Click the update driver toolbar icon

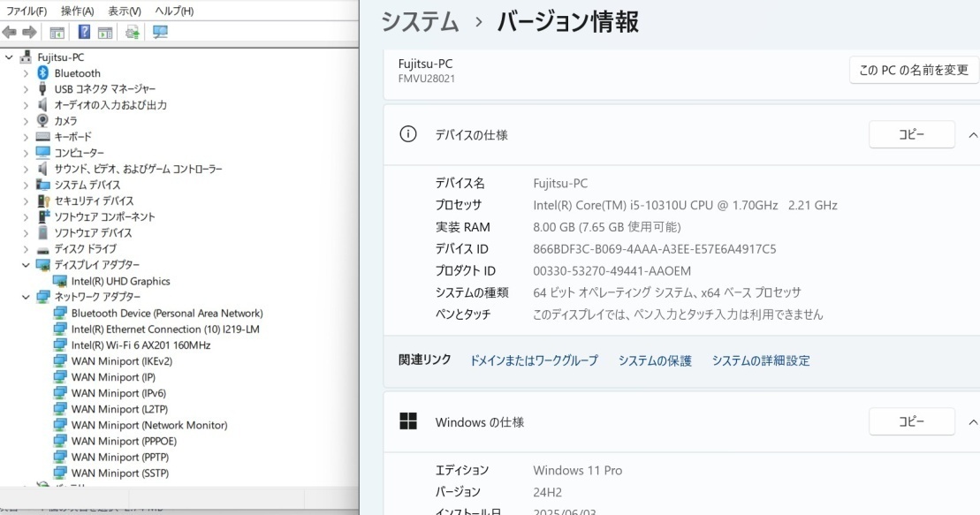coord(133,33)
